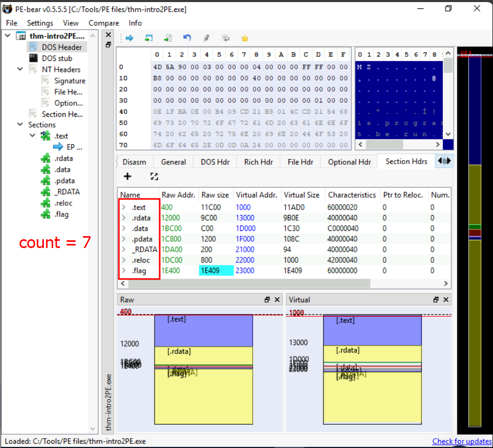
Task: Click the plus add-section icon
Action: (x=127, y=176)
